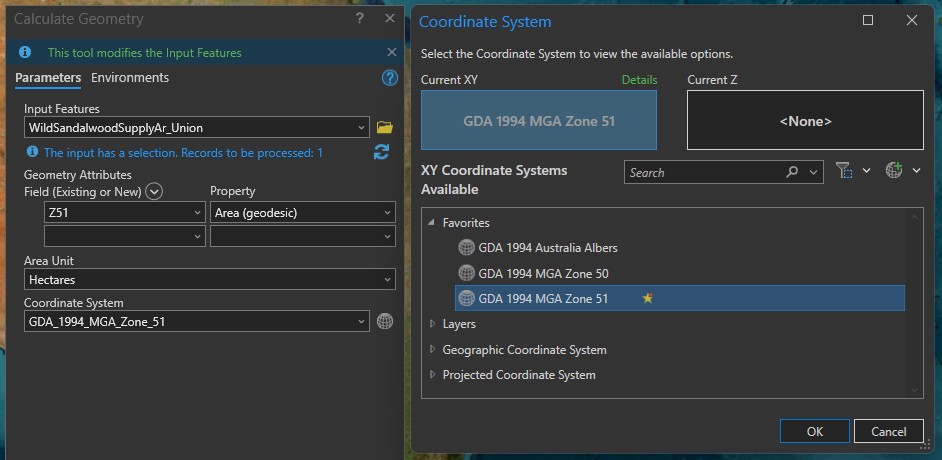Open the Property Area (geodesic) dropdown

click(387, 212)
